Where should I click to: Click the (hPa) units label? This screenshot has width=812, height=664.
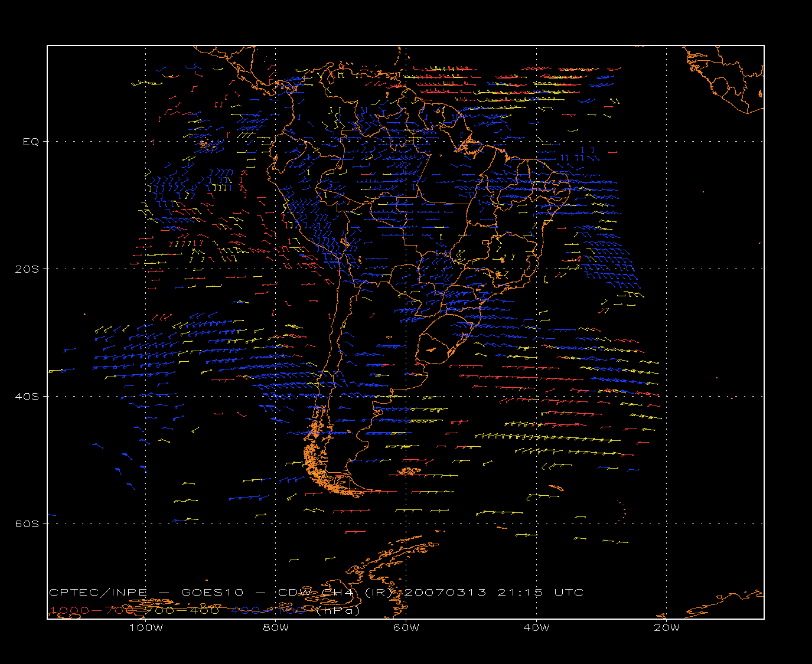(338, 610)
